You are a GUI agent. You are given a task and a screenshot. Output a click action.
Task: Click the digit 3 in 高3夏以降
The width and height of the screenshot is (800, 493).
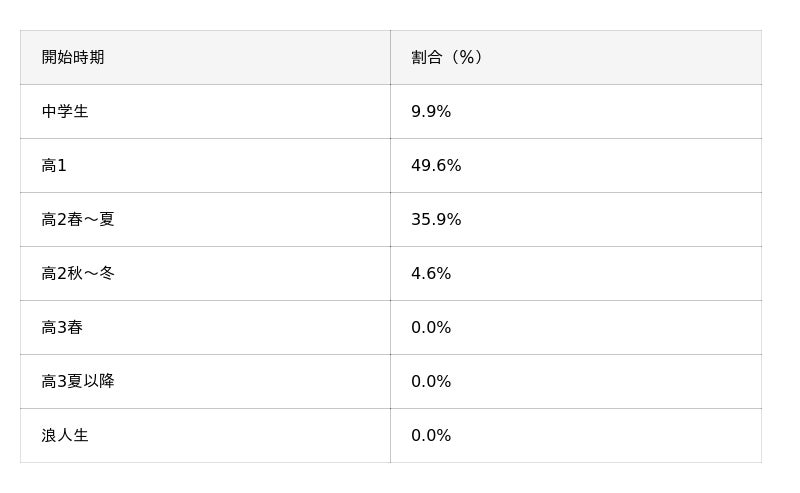(62, 382)
